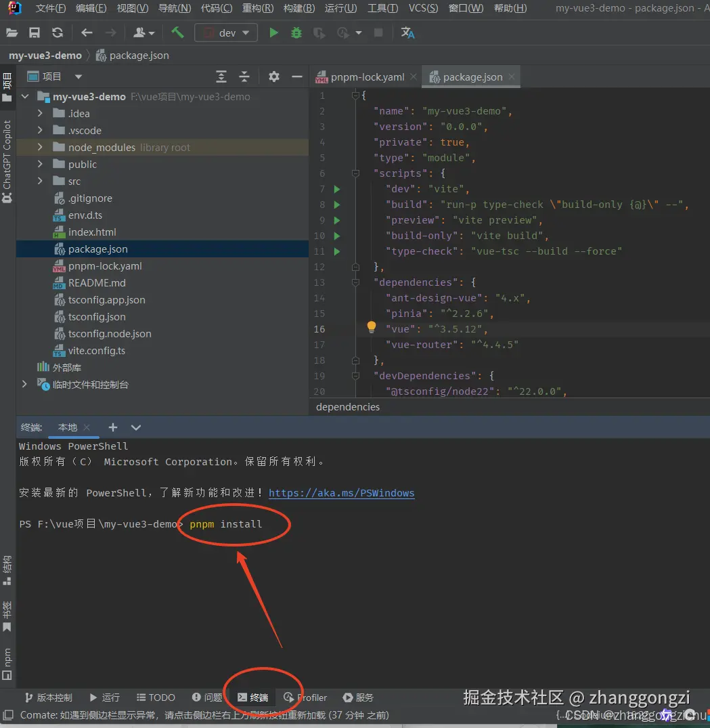Toggle the npm tool window tab
The height and width of the screenshot is (728, 710).
pyautogui.click(x=7, y=661)
